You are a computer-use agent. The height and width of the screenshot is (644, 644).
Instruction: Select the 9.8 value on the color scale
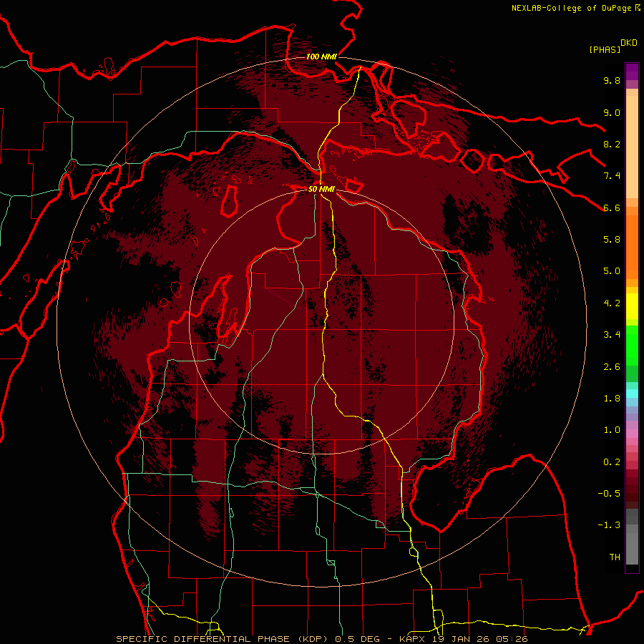pyautogui.click(x=612, y=80)
